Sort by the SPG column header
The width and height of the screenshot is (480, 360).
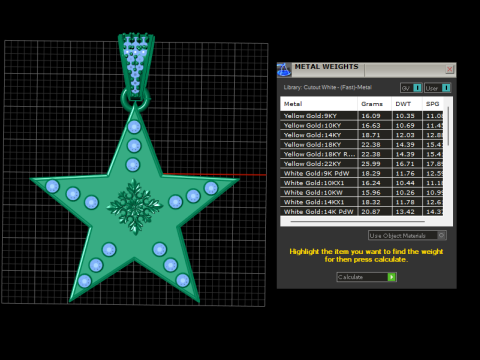click(x=433, y=104)
